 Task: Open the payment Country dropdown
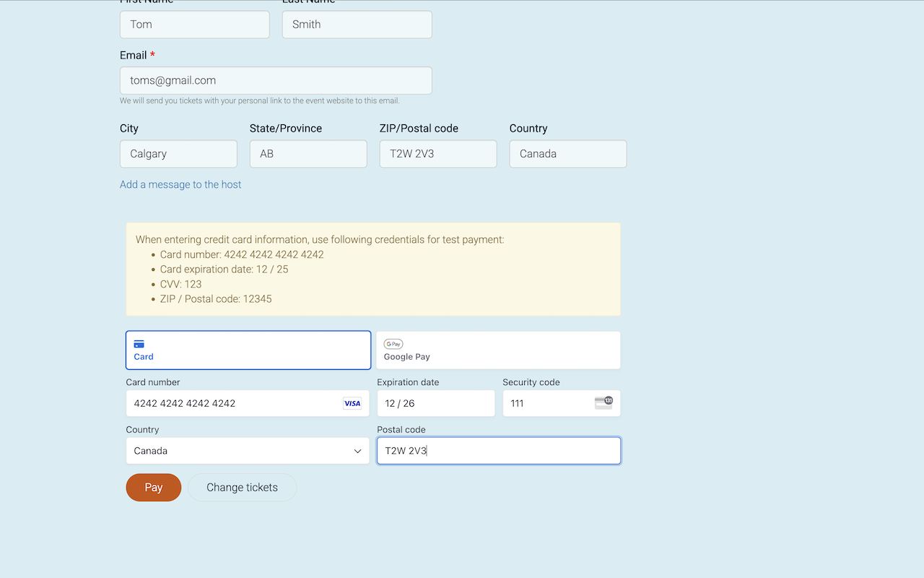tap(247, 451)
